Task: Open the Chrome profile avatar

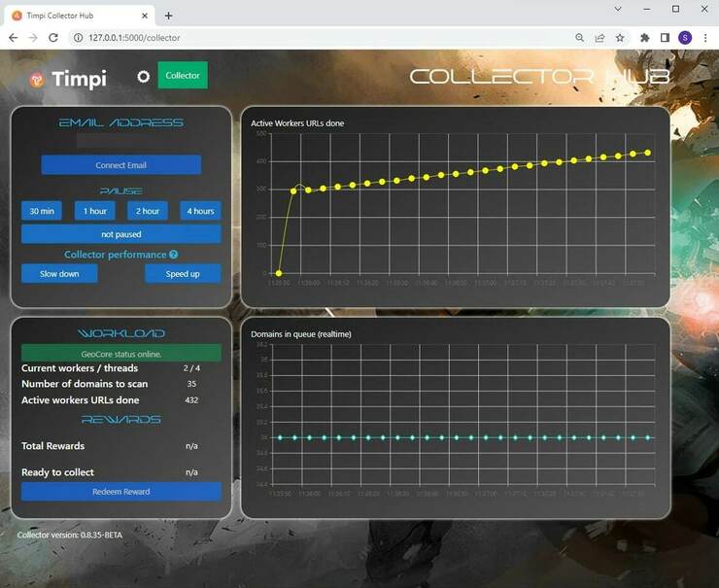Action: tap(685, 38)
